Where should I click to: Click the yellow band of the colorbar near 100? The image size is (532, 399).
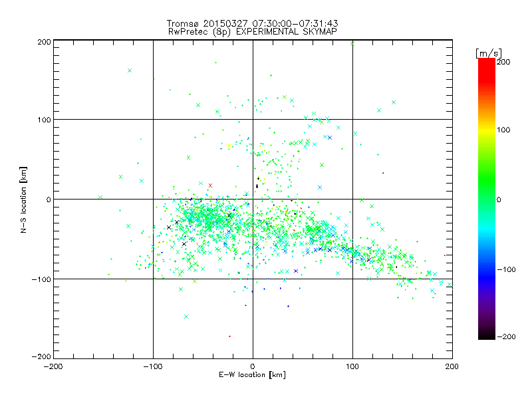click(x=487, y=130)
